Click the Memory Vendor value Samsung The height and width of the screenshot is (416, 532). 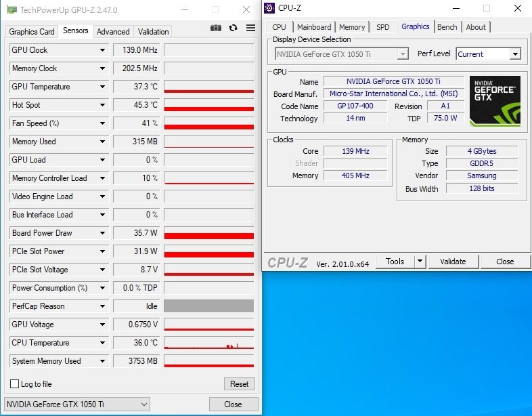point(482,175)
